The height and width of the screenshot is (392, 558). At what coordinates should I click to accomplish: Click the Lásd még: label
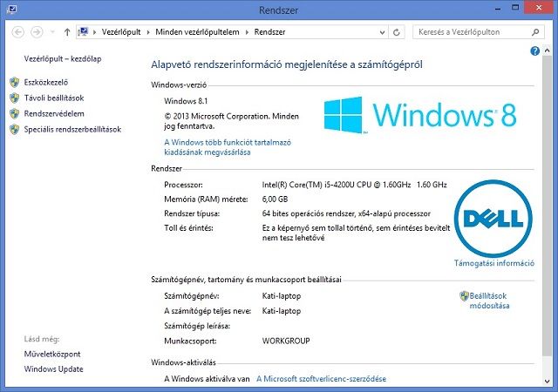[42, 339]
